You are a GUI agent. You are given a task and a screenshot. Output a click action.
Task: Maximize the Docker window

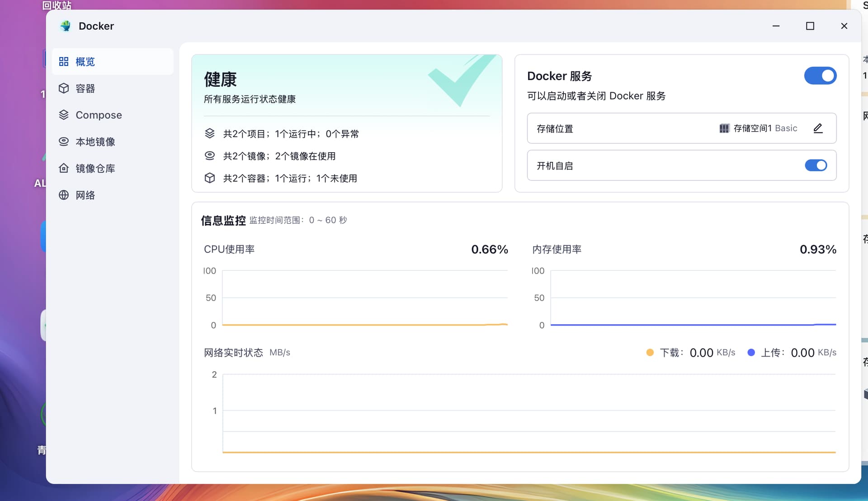810,26
